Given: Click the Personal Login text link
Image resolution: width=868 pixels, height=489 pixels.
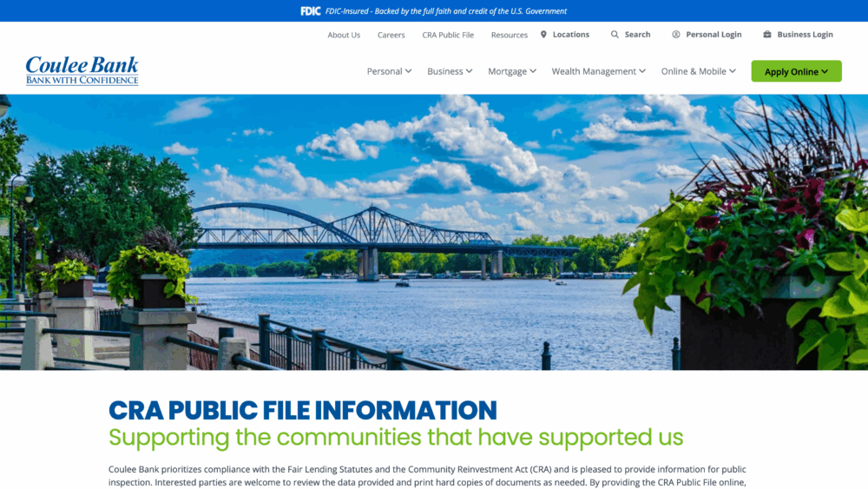Looking at the screenshot, I should click(x=713, y=35).
